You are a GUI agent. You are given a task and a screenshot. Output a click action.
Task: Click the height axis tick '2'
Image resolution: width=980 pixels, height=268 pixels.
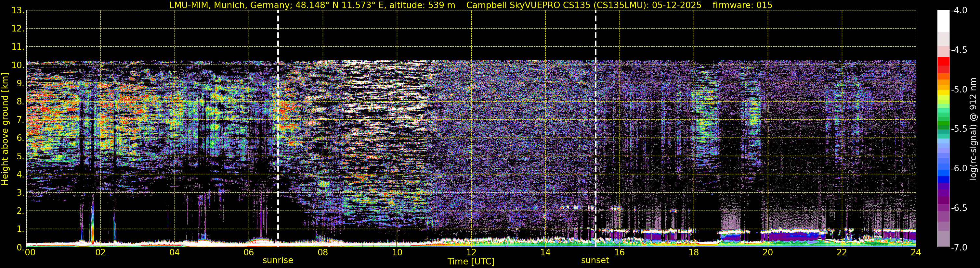20,211
